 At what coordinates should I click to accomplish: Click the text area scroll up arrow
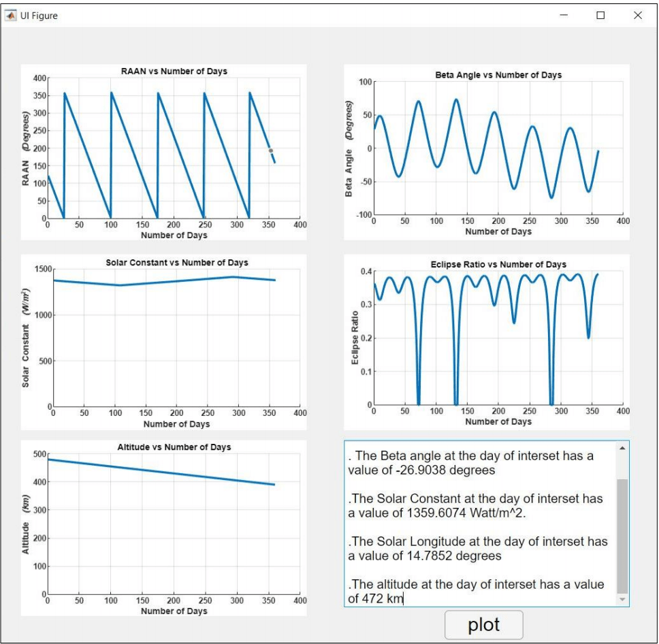point(622,448)
